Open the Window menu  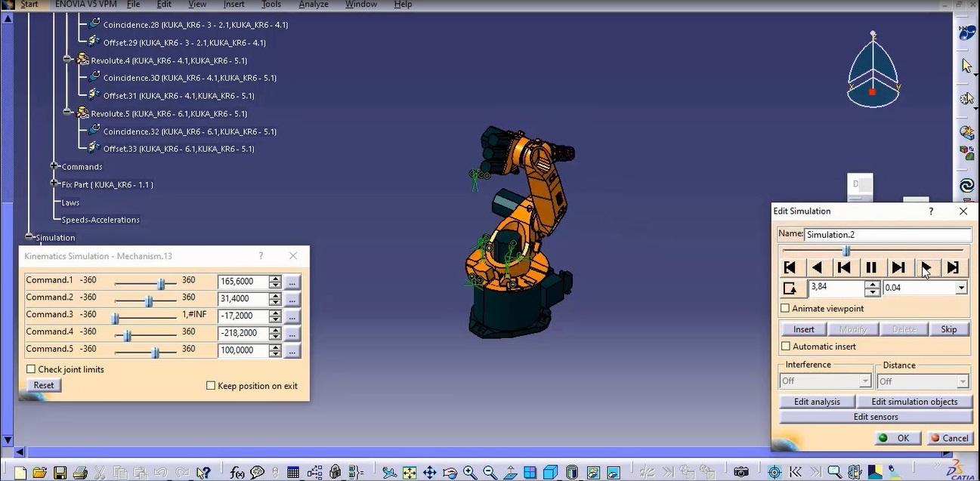(361, 5)
